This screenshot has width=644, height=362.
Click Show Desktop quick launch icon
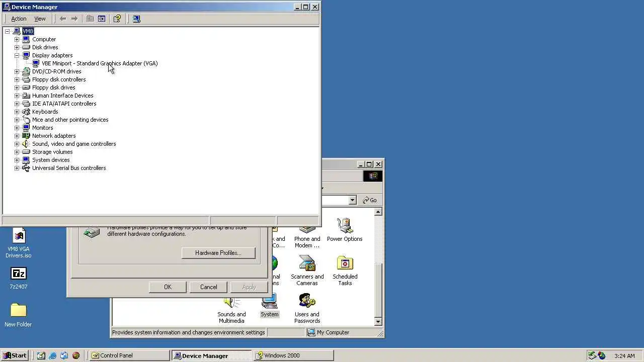[x=41, y=355]
